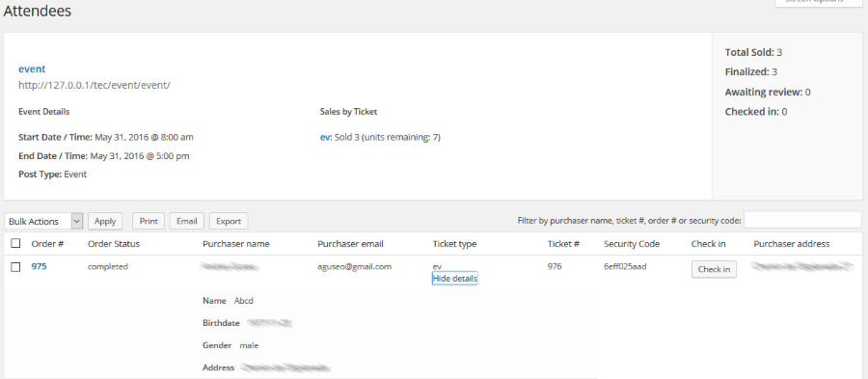Screen dimensions: 868x379
Task: Click the Post Type: Event line
Action: pos(53,175)
